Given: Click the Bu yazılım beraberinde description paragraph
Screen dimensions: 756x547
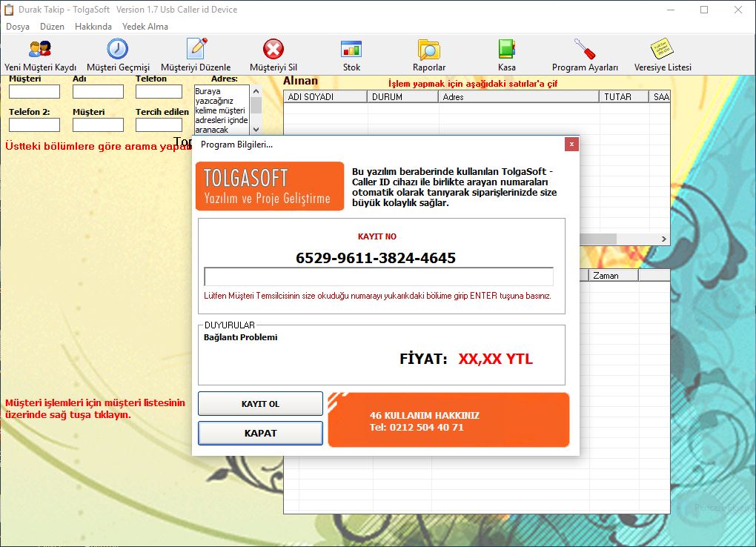Looking at the screenshot, I should point(454,188).
